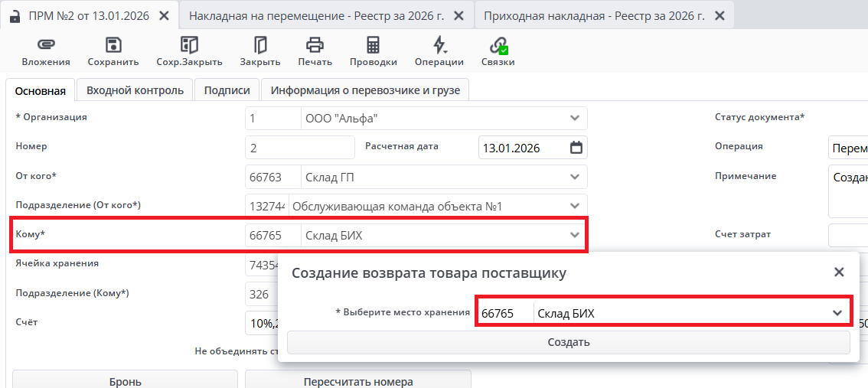Click the Подразделение (Кому) code field 326

[x=261, y=294]
